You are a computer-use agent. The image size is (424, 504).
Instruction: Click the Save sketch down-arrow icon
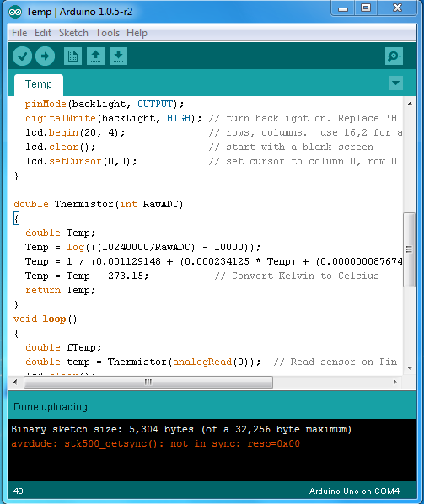(118, 56)
